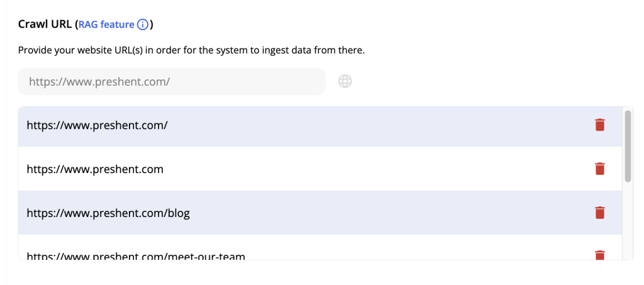Focus the website URL input field
644x285 pixels.
point(172,81)
